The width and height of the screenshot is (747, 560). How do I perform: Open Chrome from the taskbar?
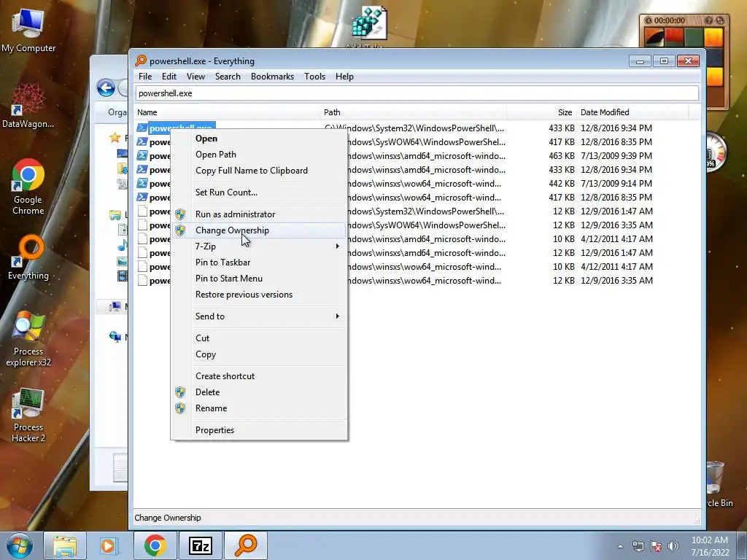pyautogui.click(x=155, y=545)
